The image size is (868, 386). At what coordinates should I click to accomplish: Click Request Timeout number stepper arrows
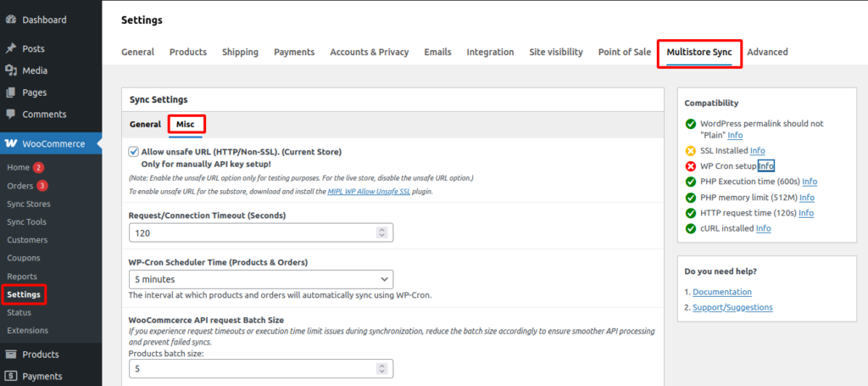click(x=381, y=232)
